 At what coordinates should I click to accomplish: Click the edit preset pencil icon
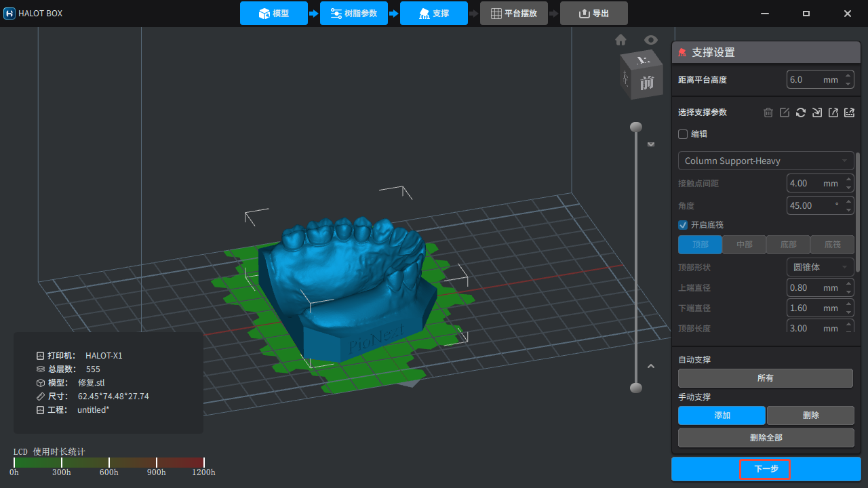click(x=785, y=113)
